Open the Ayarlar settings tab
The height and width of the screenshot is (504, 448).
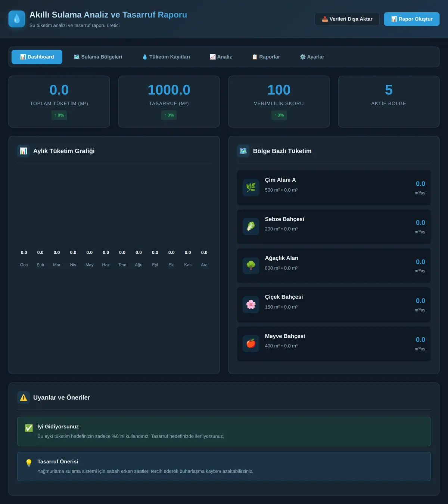coord(312,57)
